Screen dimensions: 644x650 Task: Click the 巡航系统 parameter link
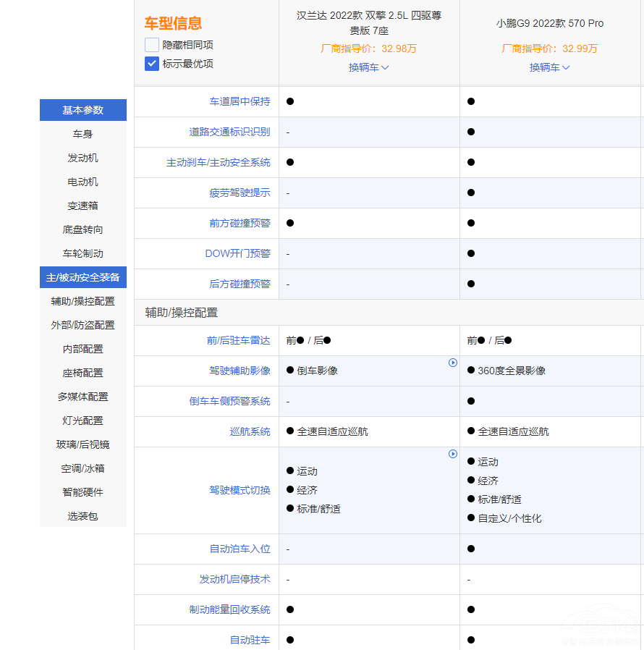(250, 431)
